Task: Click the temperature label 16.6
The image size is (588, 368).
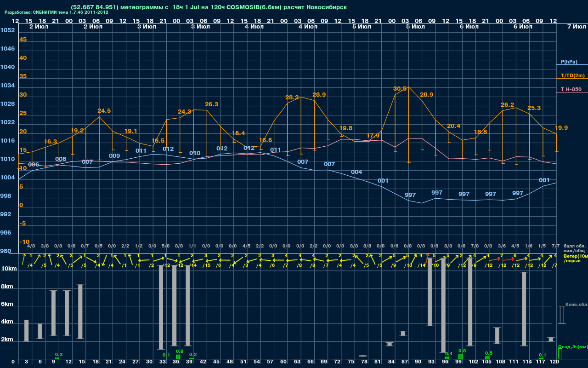Action: click(x=266, y=140)
